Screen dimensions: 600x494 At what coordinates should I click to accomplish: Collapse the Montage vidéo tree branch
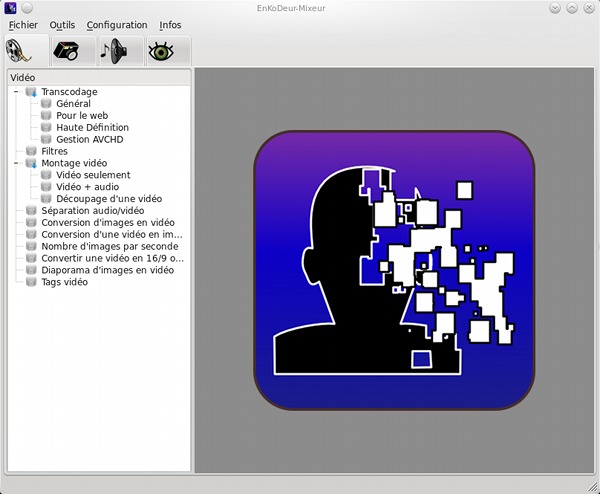[16, 163]
